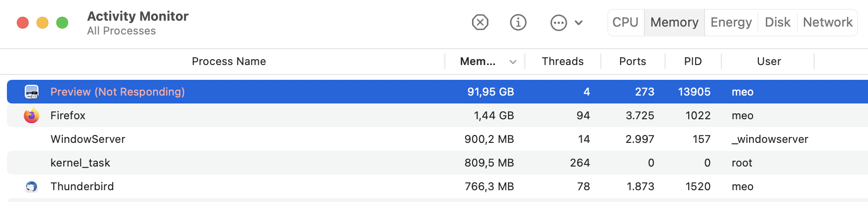
Task: Sort by the Threads column
Action: (x=562, y=61)
